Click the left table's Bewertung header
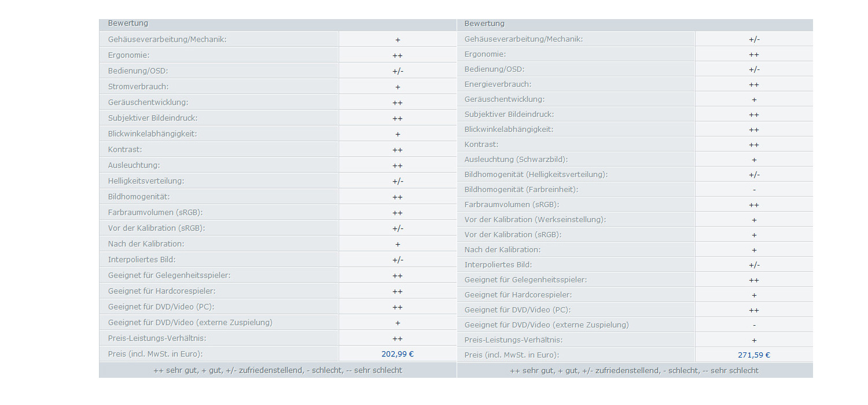 click(x=128, y=24)
